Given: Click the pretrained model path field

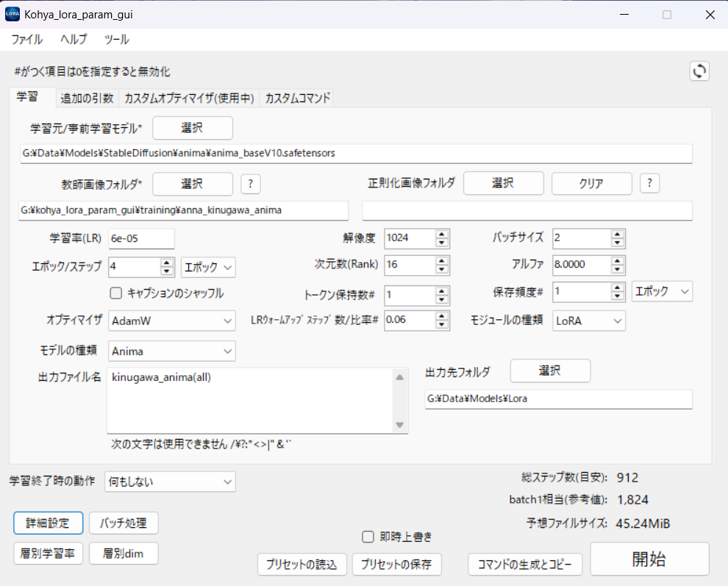Looking at the screenshot, I should coord(356,153).
